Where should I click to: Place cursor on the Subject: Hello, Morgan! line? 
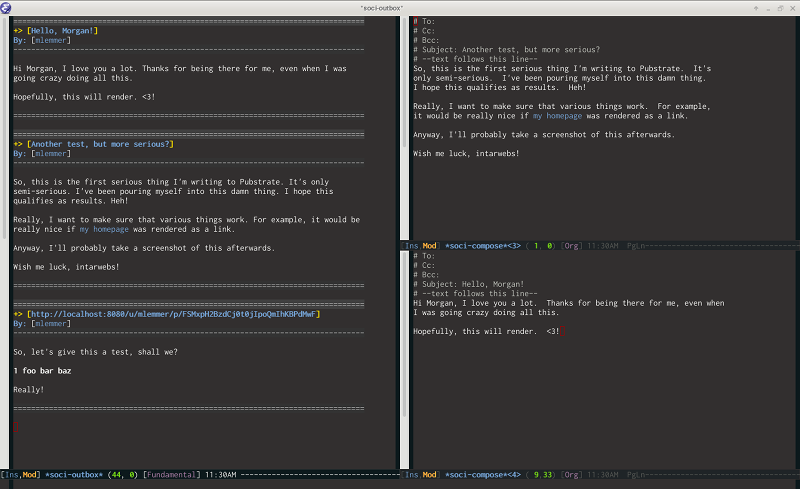pyautogui.click(x=468, y=284)
